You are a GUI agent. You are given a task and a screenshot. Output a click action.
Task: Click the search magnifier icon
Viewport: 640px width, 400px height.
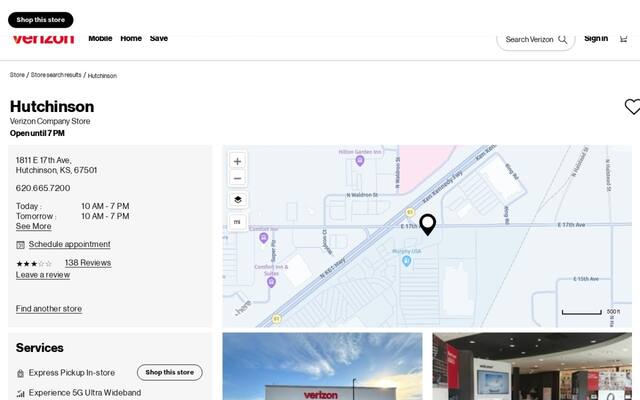[563, 40]
